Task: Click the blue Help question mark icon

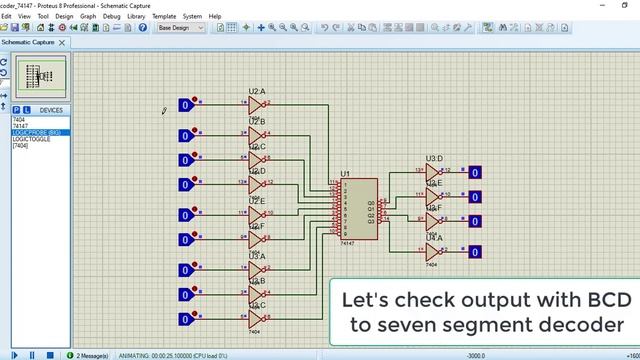Action: (142, 27)
